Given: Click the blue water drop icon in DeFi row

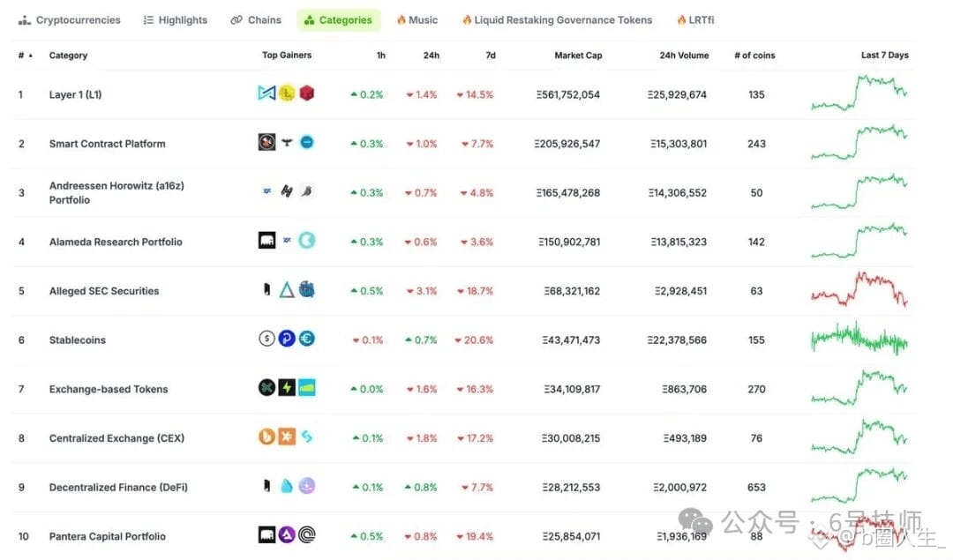Looking at the screenshot, I should [287, 486].
